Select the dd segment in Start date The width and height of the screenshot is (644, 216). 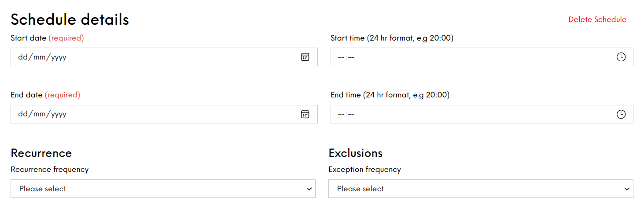pos(23,57)
